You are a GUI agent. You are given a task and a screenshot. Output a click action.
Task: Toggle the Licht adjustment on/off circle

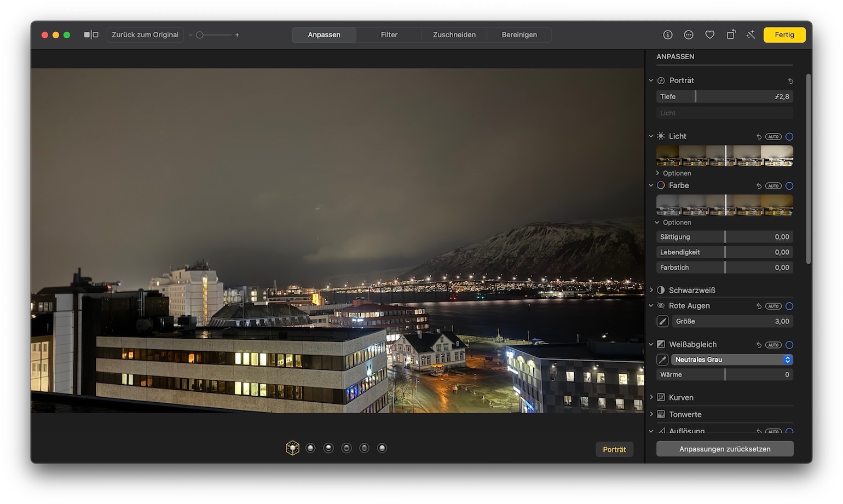click(789, 137)
